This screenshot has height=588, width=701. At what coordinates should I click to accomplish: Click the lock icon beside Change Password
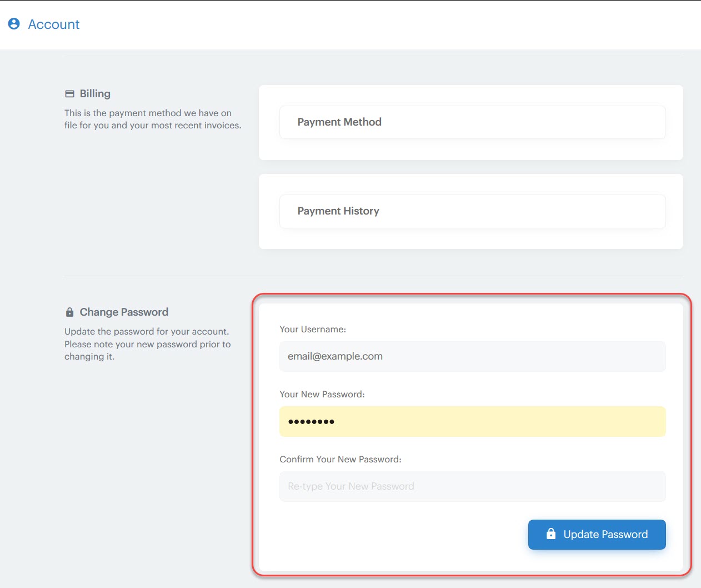pos(69,311)
